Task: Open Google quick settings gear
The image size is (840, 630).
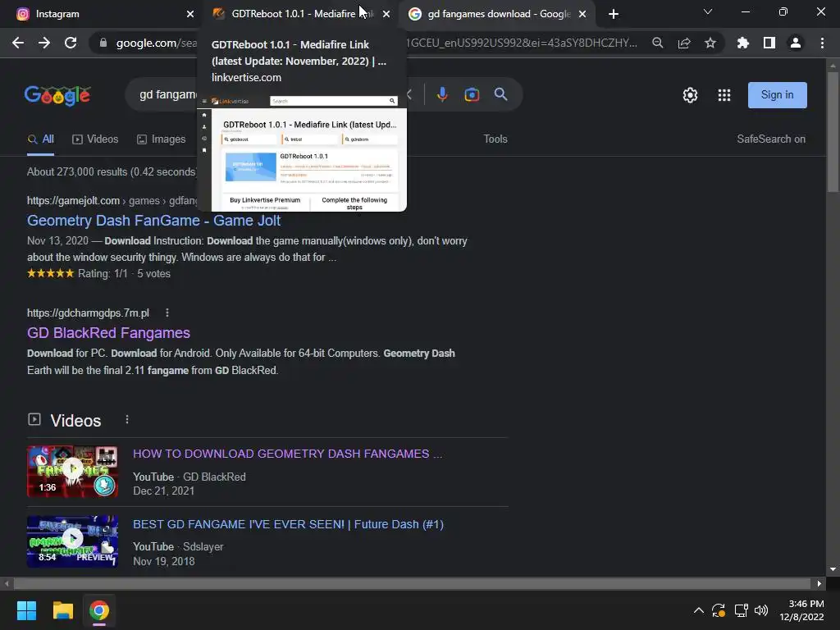Action: pyautogui.click(x=690, y=95)
